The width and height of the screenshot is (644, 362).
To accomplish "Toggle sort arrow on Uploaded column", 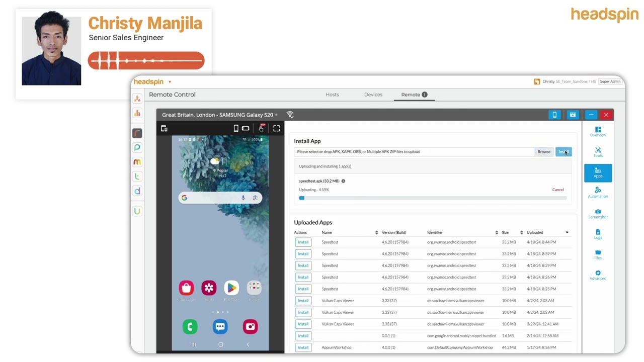I will tap(567, 233).
